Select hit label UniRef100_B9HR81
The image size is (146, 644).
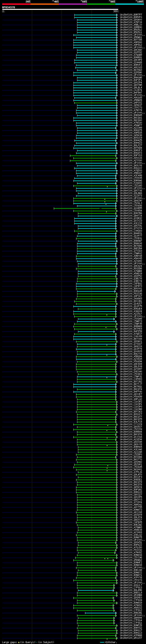point(131,58)
